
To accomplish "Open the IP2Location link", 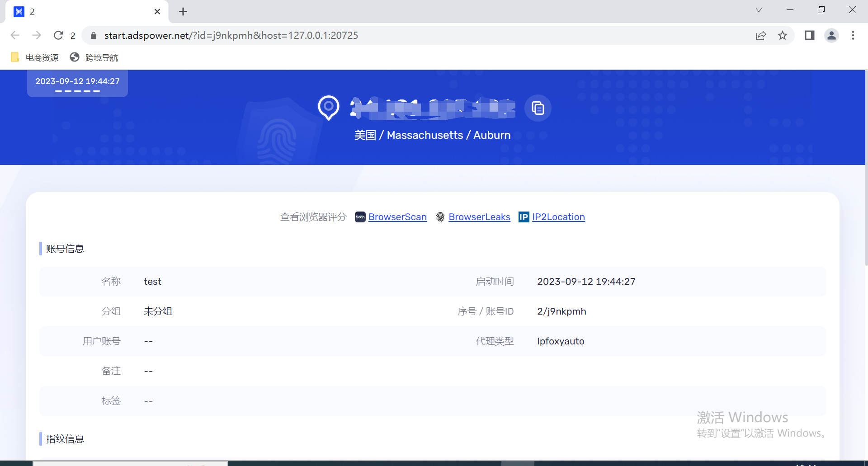I will [558, 217].
